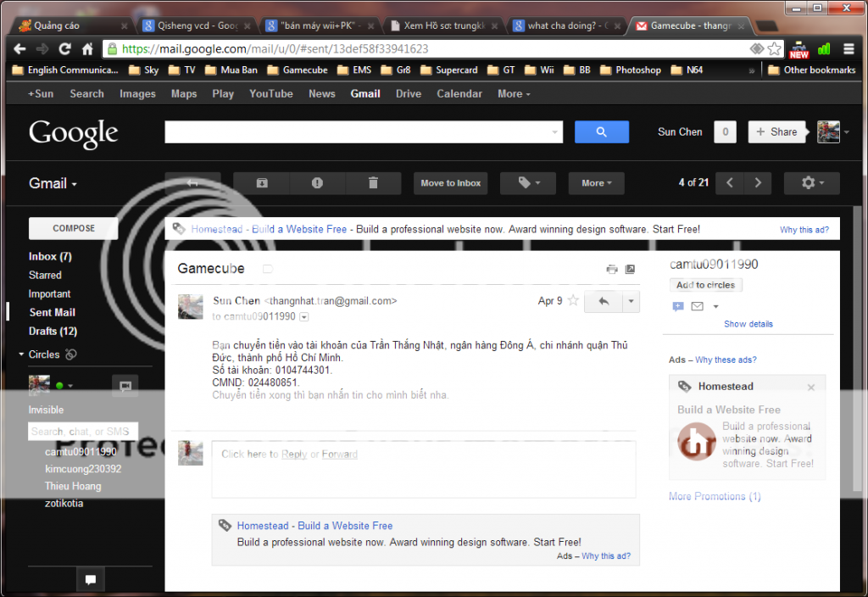Image resolution: width=868 pixels, height=597 pixels.
Task: Print all messages in conversation
Action: [x=612, y=269]
